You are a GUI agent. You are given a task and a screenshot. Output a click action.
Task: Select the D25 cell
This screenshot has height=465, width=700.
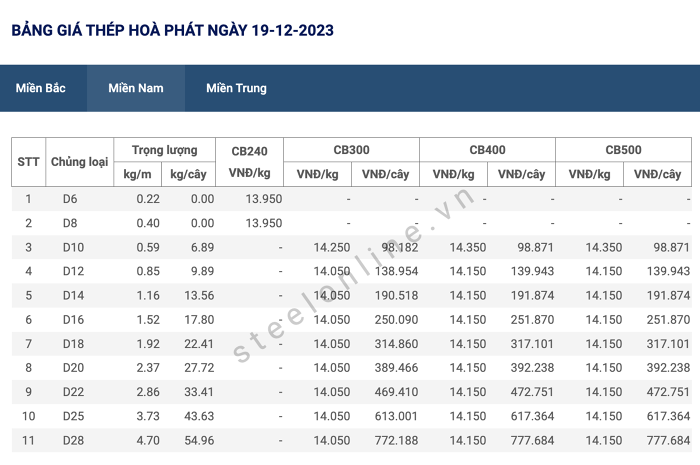(73, 416)
